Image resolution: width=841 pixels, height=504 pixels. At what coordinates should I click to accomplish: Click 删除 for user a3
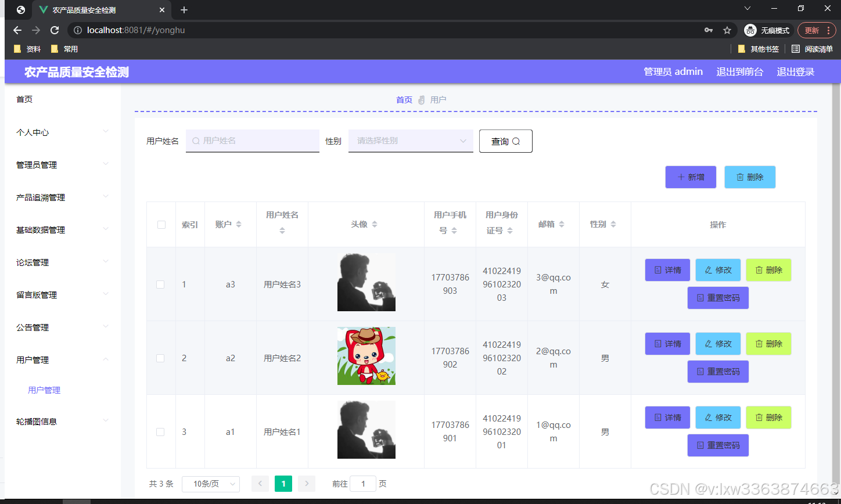pyautogui.click(x=768, y=270)
